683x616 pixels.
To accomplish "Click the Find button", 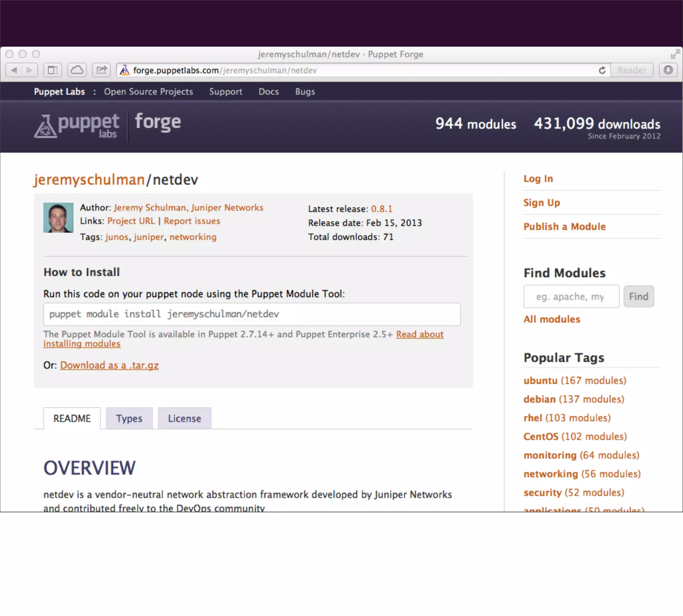I will click(638, 296).
